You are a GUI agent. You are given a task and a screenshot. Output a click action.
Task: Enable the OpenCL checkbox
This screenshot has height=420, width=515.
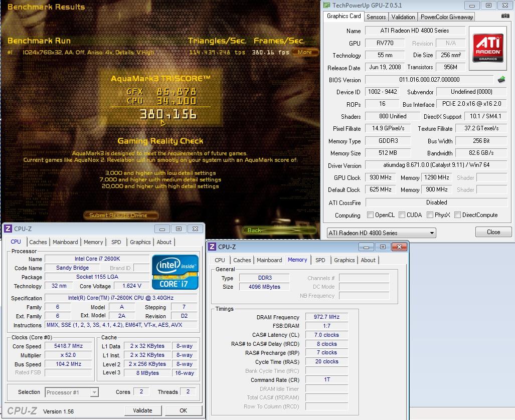tap(370, 215)
